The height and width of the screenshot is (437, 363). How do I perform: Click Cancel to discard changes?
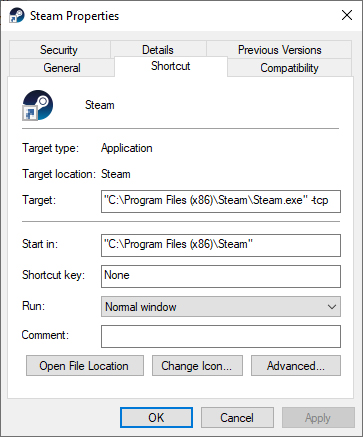tap(237, 417)
